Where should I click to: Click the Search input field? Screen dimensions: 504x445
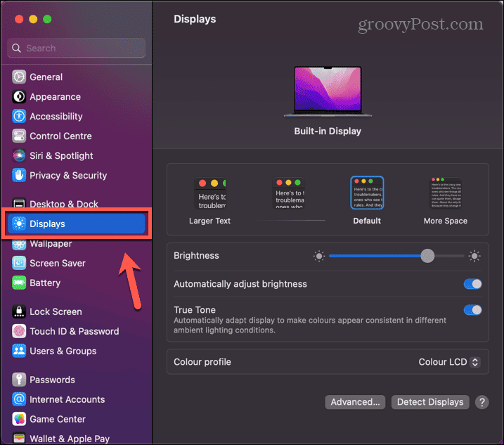[76, 48]
